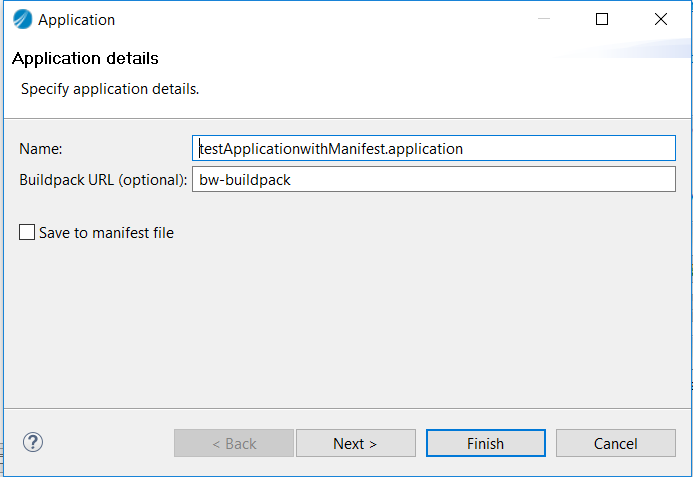693x477 pixels.
Task: Enable the Save to manifest file checkbox
Action: 27,232
